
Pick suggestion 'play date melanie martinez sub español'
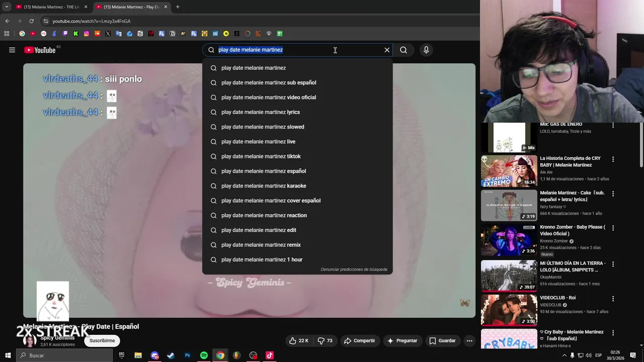click(x=297, y=82)
